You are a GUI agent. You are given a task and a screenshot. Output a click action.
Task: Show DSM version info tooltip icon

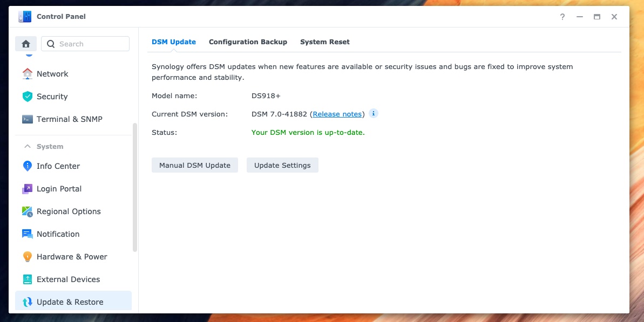coord(374,114)
